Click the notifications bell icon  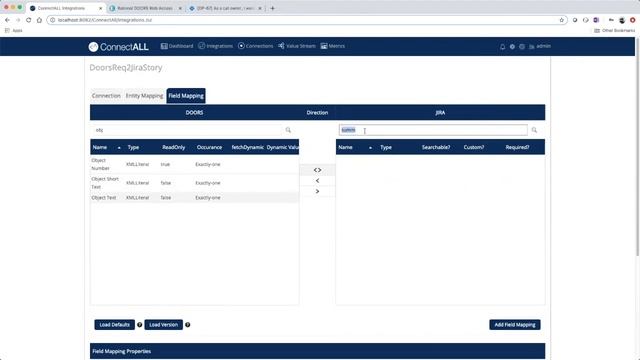[502, 47]
